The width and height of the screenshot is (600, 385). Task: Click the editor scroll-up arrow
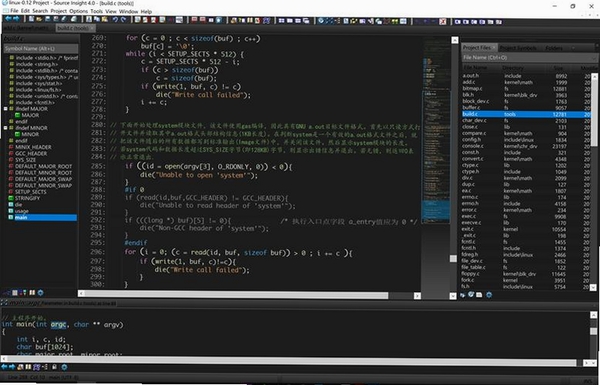click(454, 40)
